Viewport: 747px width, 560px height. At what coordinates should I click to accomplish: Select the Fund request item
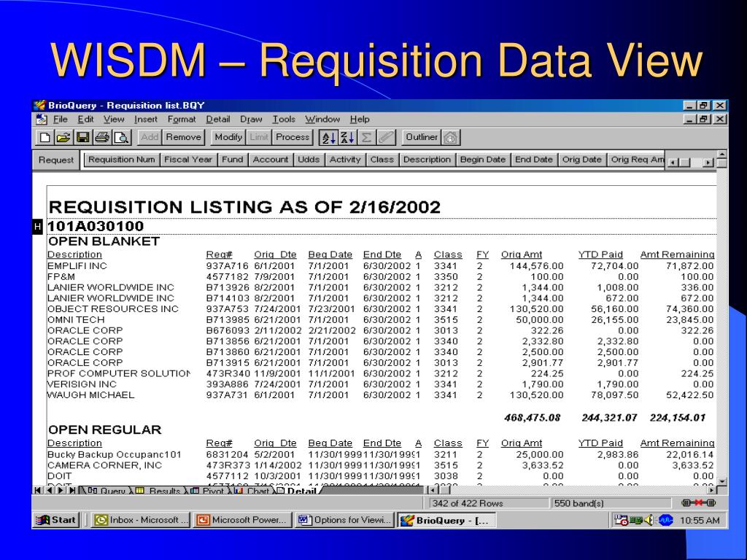[x=233, y=160]
